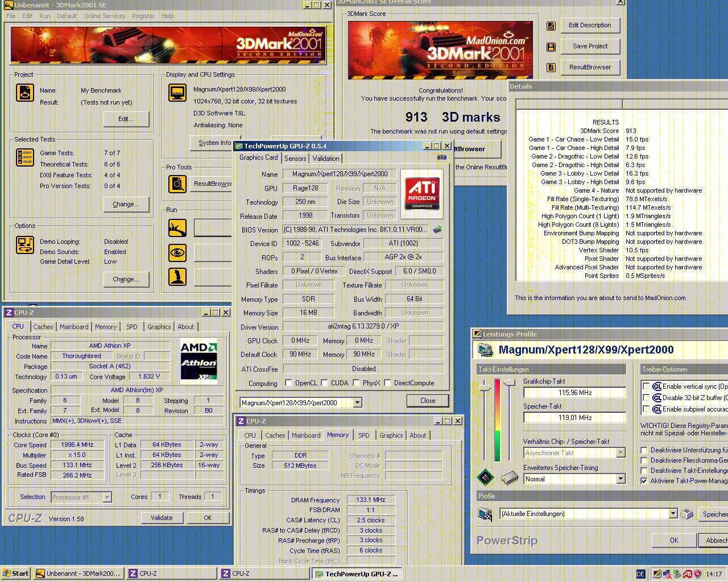728x582 pixels.
Task: Click the PowerStrip tray icon in system tray
Action: point(657,574)
